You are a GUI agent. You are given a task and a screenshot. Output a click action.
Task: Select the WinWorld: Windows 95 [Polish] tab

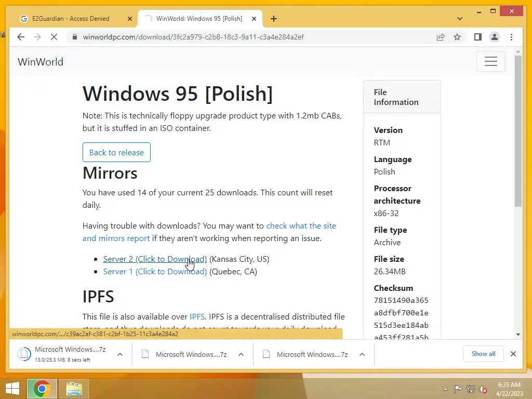199,19
